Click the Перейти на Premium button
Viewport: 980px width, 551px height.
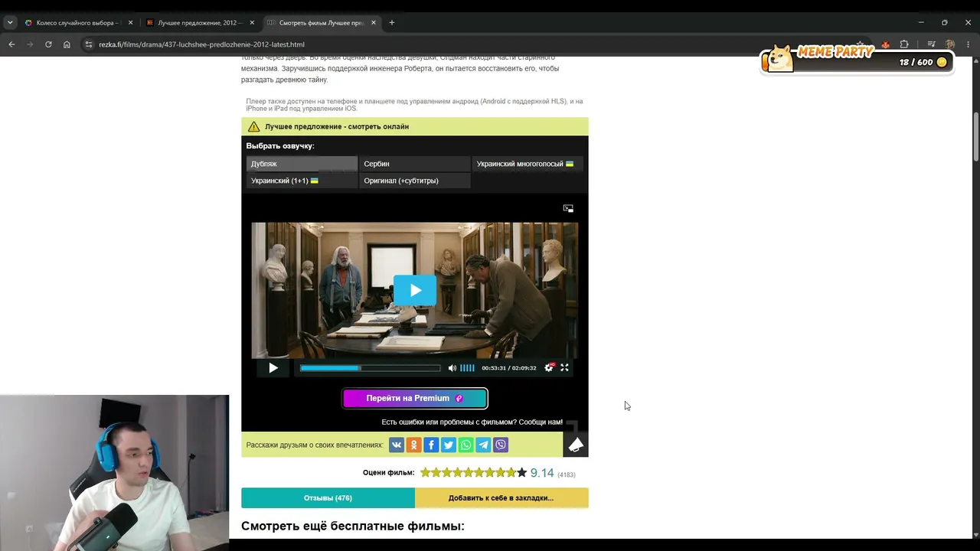415,398
